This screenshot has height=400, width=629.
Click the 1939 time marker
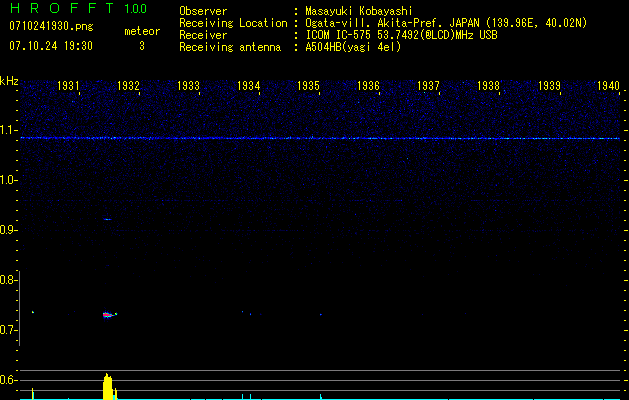click(549, 85)
